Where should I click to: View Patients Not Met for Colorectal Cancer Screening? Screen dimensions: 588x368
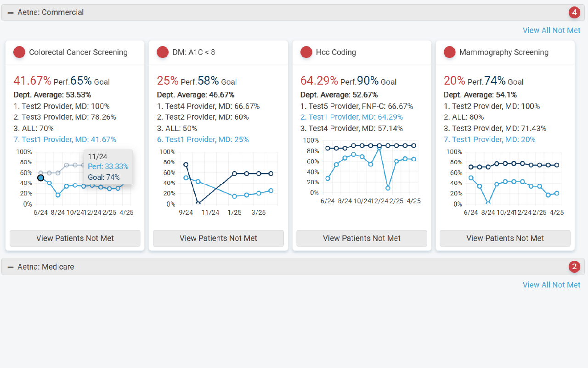point(75,238)
